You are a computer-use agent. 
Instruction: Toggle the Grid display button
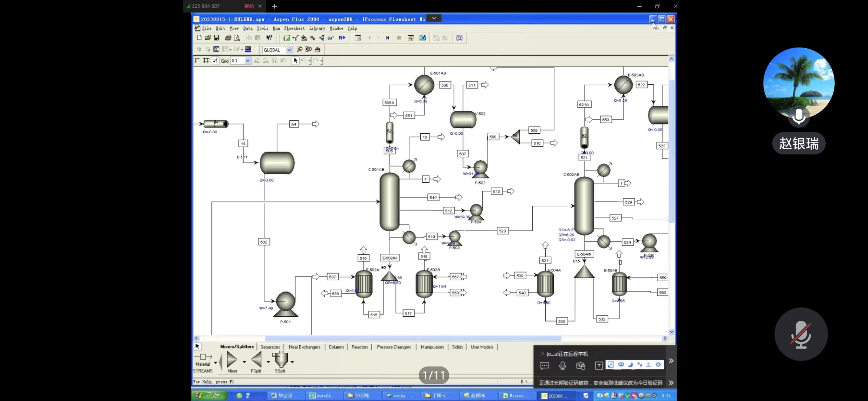pos(206,61)
